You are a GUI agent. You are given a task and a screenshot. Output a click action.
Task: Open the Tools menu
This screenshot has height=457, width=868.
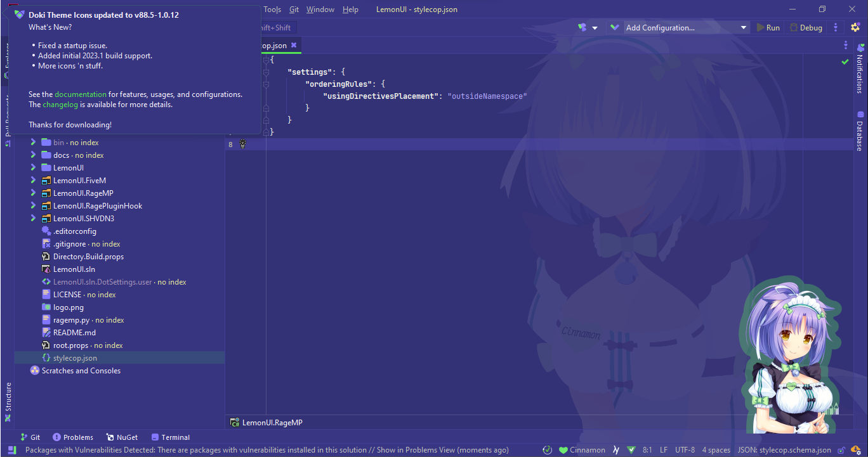pos(272,9)
